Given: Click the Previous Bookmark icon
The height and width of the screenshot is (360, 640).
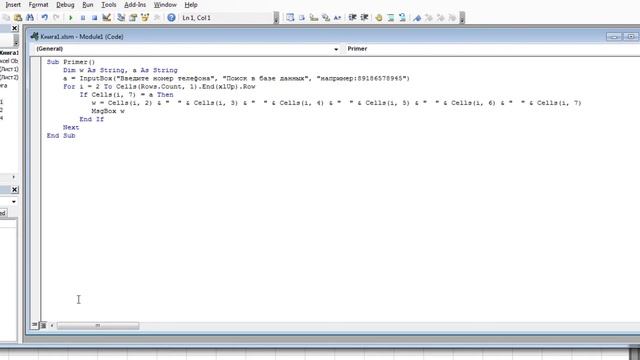Looking at the screenshot, I should point(440,18).
